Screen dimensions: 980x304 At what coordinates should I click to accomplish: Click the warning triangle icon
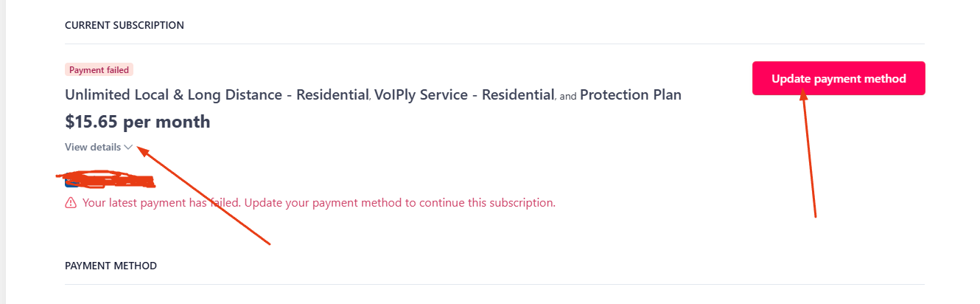(71, 202)
